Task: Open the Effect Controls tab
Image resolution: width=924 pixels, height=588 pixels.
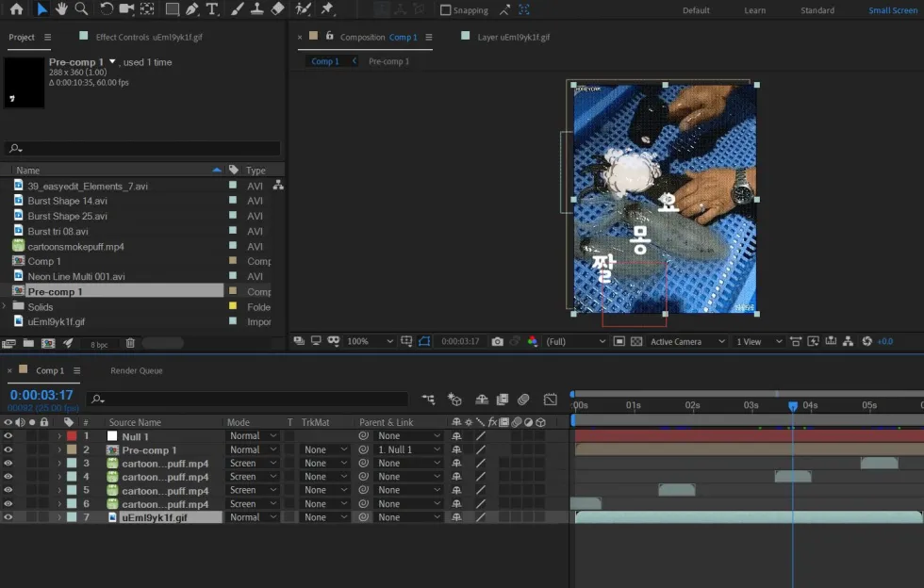Action: 149,37
